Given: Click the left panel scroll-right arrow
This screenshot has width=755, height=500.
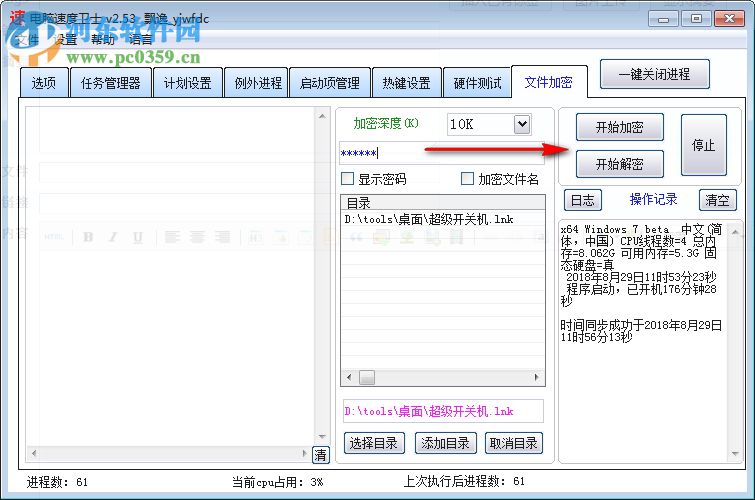Looking at the screenshot, I should pyautogui.click(x=304, y=453).
